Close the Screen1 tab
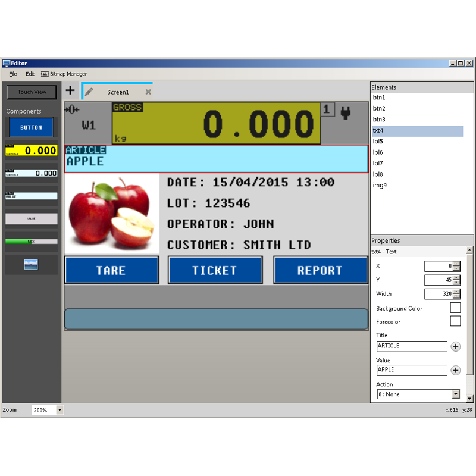 148,92
